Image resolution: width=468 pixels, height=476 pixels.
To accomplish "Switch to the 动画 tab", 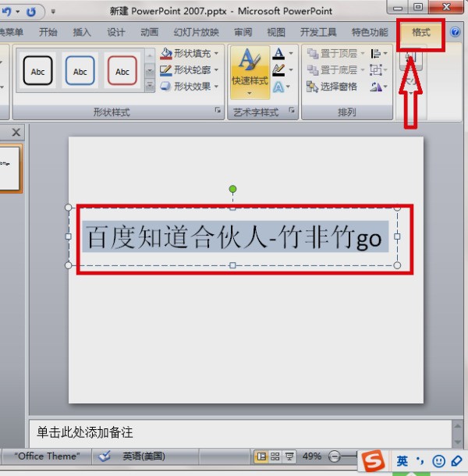I will coord(150,32).
